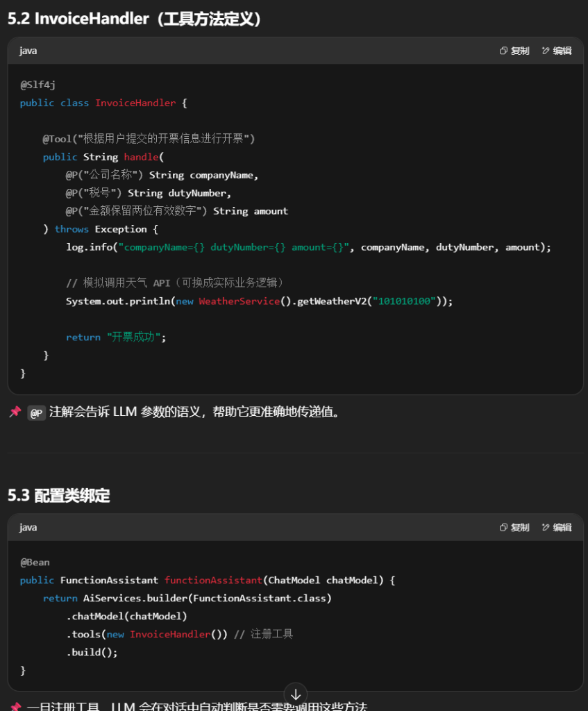Screen dimensions: 588x711
Task: Copy the InvoiceHandler code block
Action: click(514, 51)
